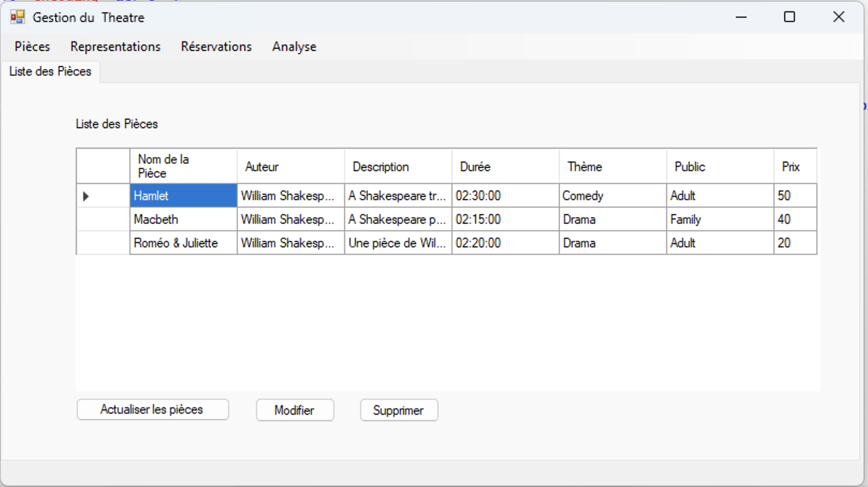
Task: Click the Gestion du Theatre app icon
Action: tap(17, 17)
